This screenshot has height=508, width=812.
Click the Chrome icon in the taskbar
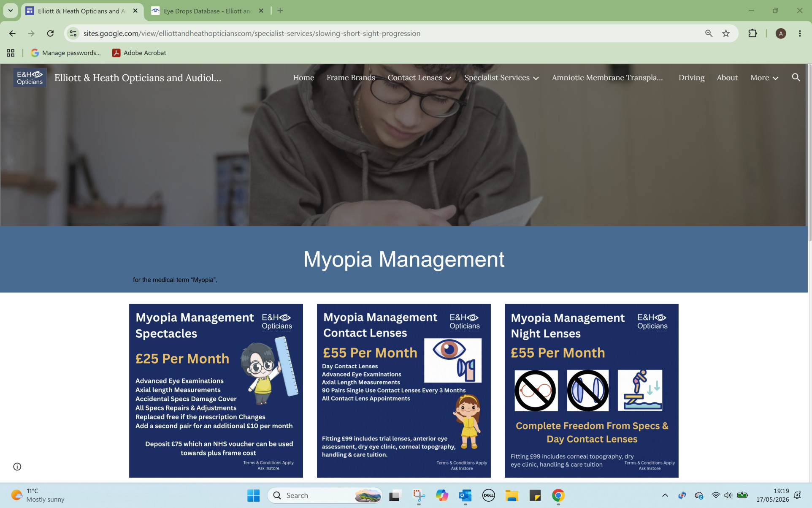point(558,495)
